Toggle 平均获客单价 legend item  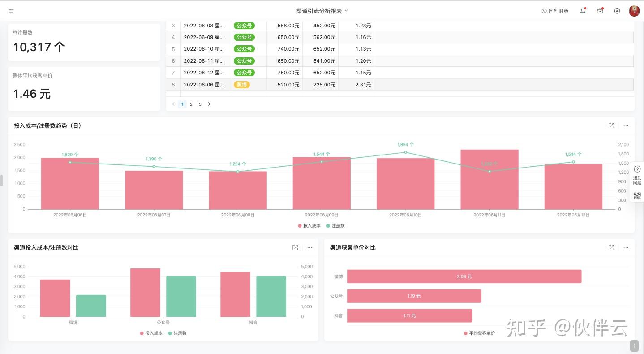tap(479, 333)
